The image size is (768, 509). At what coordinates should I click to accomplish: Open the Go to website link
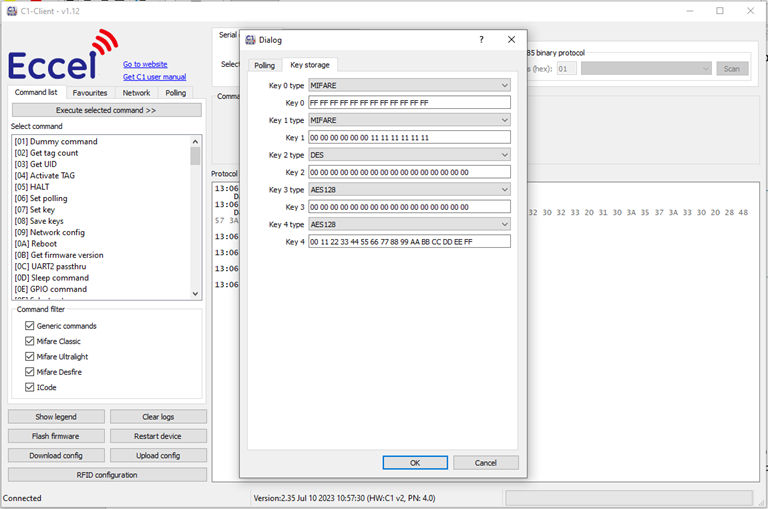145,64
